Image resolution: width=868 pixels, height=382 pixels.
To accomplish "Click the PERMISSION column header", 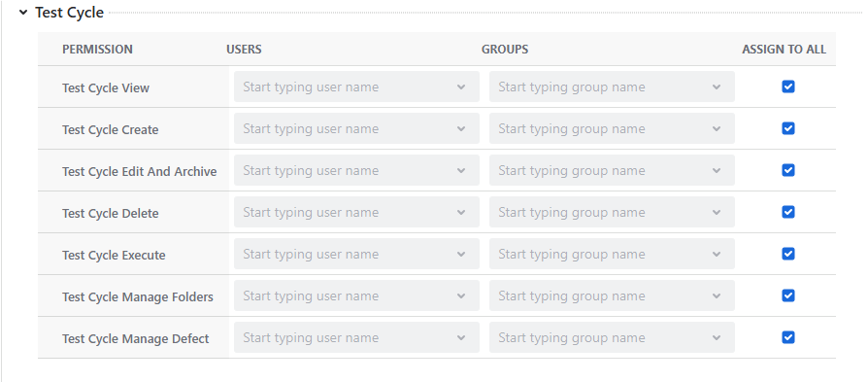I will click(97, 49).
